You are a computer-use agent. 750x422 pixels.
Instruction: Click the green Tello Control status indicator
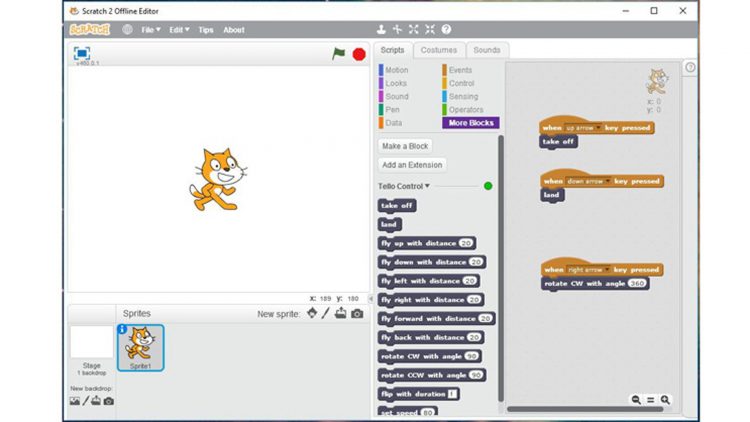488,186
